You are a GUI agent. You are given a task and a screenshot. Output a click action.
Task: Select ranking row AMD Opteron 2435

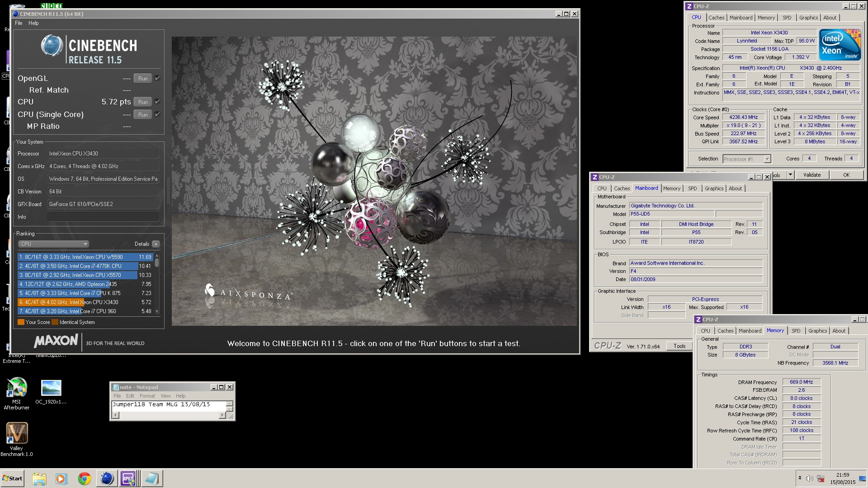[x=85, y=284]
